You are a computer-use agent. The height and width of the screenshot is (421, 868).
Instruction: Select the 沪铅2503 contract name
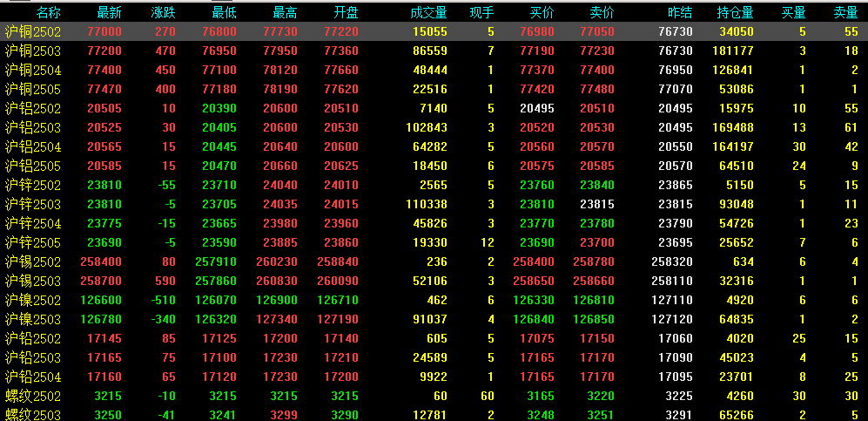coord(33,357)
